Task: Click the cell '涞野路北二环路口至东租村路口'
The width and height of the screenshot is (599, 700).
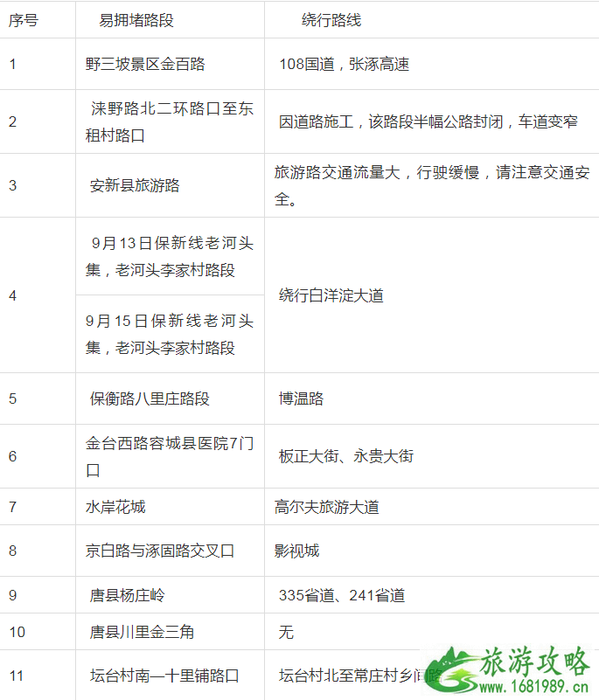Action: [x=170, y=121]
